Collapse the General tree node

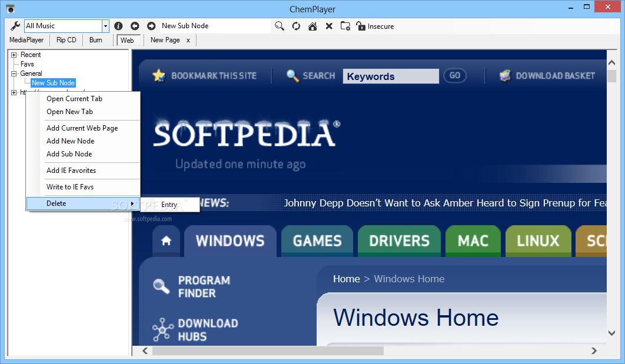[x=14, y=74]
